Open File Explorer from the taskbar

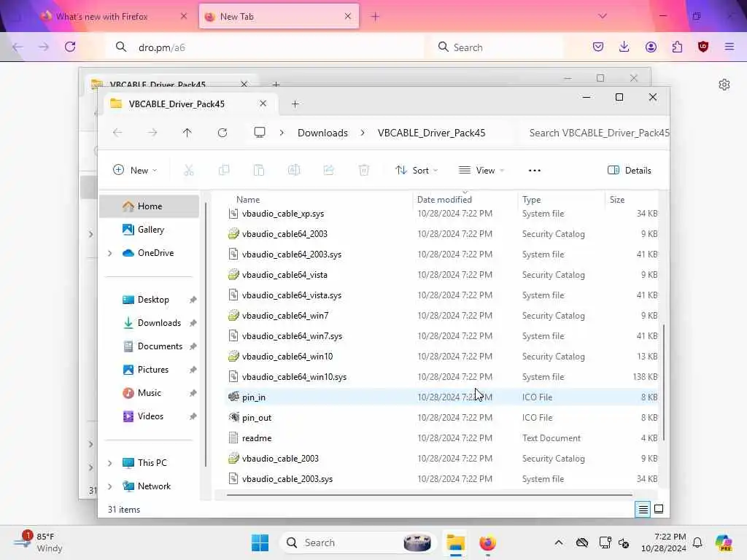455,542
